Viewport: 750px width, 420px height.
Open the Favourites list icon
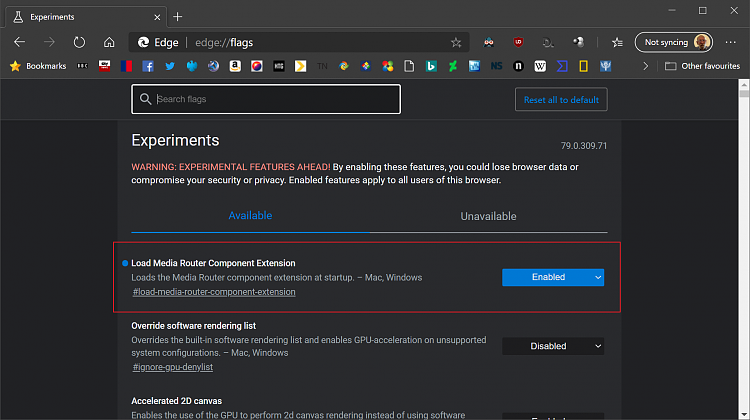click(x=617, y=42)
